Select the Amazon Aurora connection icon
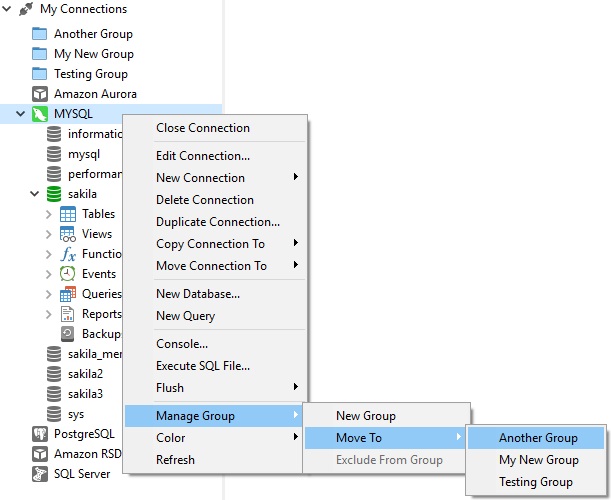The width and height of the screenshot is (611, 500). pos(40,94)
